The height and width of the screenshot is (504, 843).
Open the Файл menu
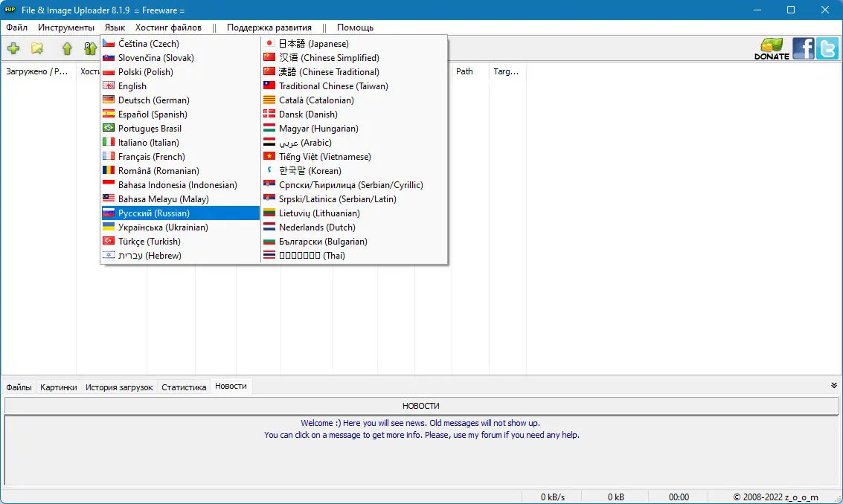(x=16, y=28)
